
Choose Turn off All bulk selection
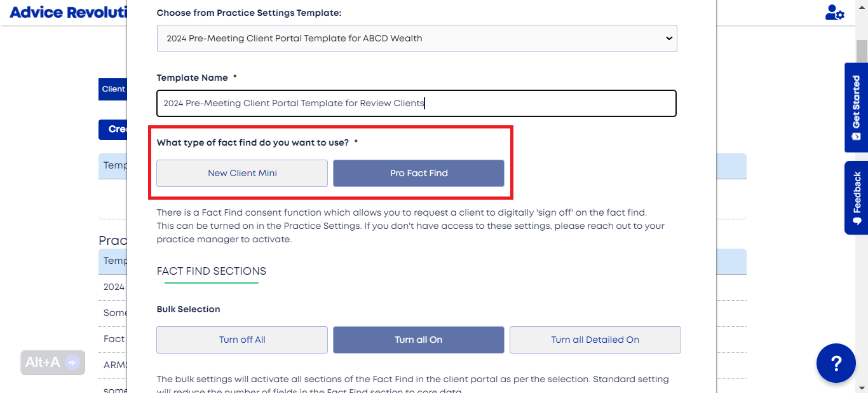click(x=242, y=340)
